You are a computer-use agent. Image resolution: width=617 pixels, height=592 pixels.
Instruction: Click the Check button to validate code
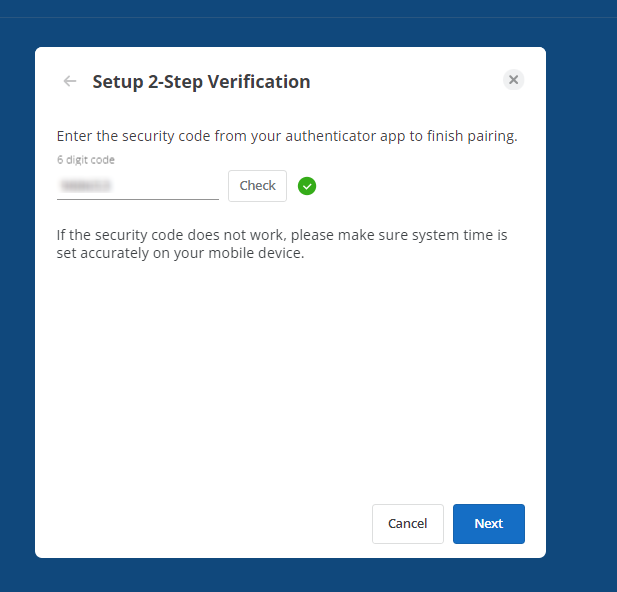point(257,186)
